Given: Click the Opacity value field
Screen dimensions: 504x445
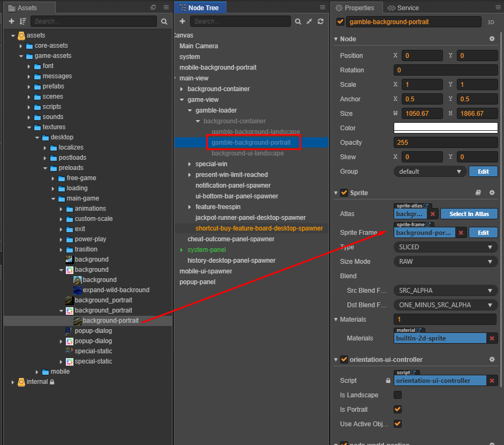Looking at the screenshot, I should point(446,142).
